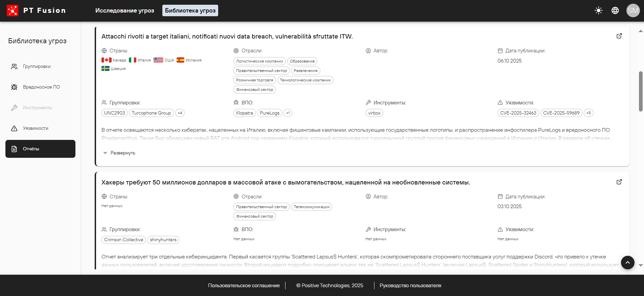Open the SM user avatar menu
The height and width of the screenshot is (296, 644).
(x=632, y=10)
